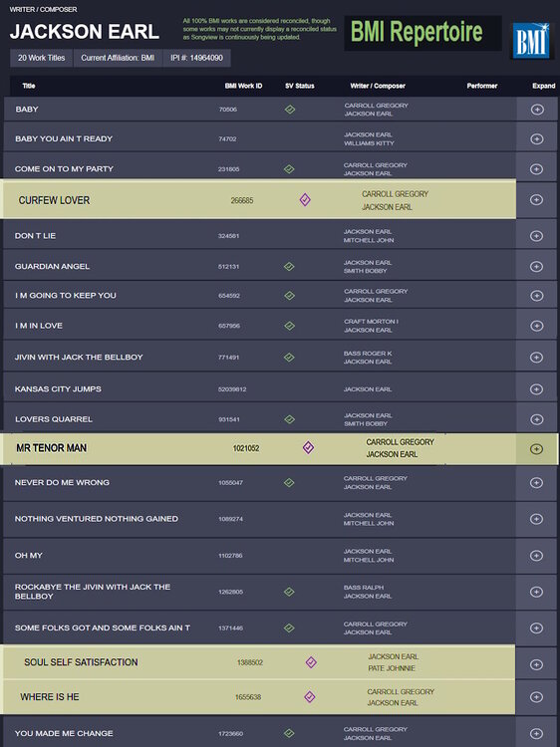Click the BMI Repertoire banner
Viewport: 560px width, 747px height.
pos(422,33)
